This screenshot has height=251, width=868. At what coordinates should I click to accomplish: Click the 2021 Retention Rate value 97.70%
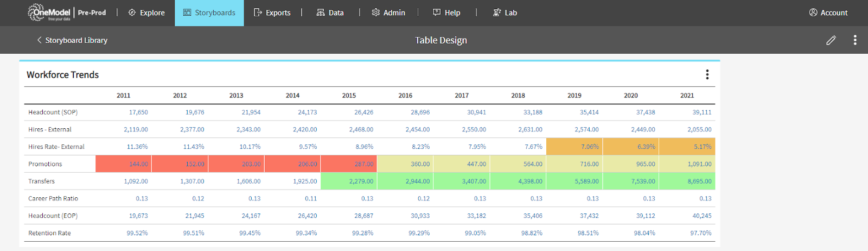700,233
